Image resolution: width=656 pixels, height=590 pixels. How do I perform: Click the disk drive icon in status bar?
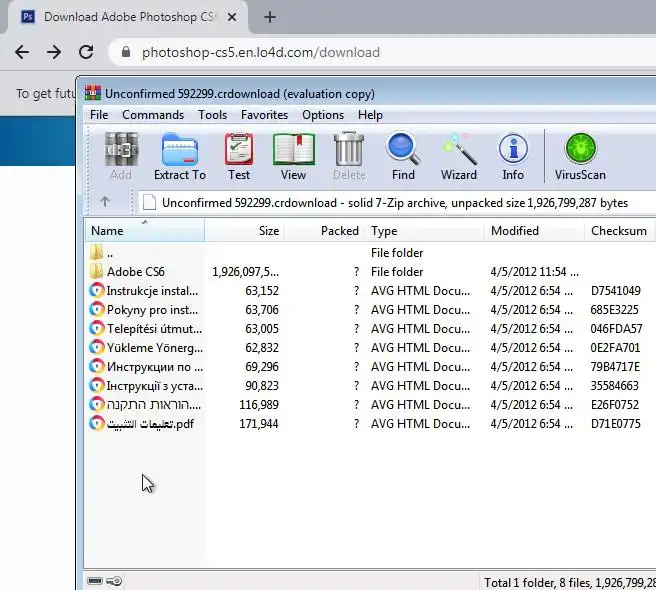[95, 581]
